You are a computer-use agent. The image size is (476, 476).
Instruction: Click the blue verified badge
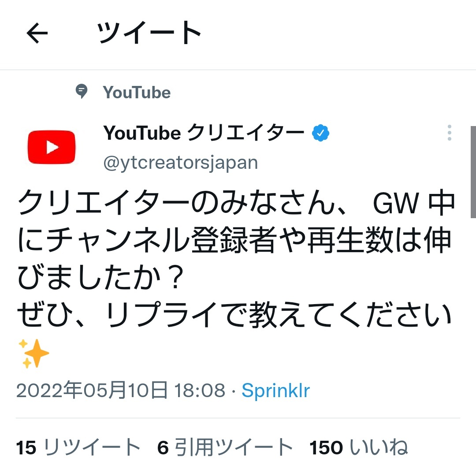(320, 133)
